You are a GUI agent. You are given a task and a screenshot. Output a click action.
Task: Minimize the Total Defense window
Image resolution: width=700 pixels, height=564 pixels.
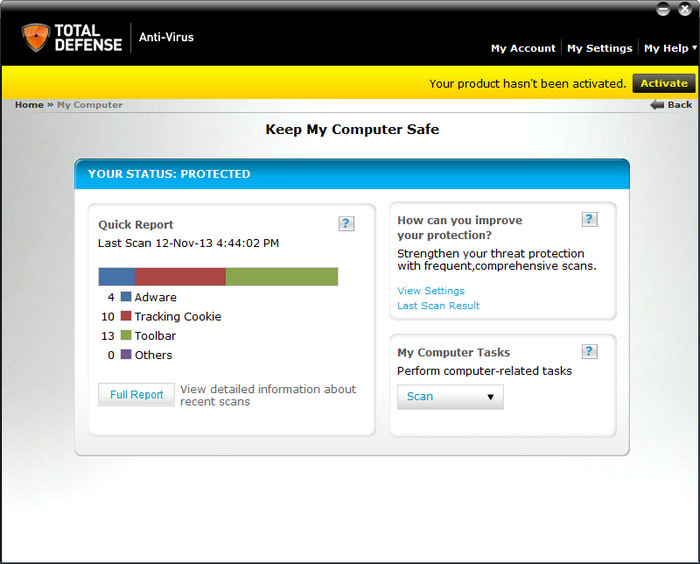click(x=663, y=9)
